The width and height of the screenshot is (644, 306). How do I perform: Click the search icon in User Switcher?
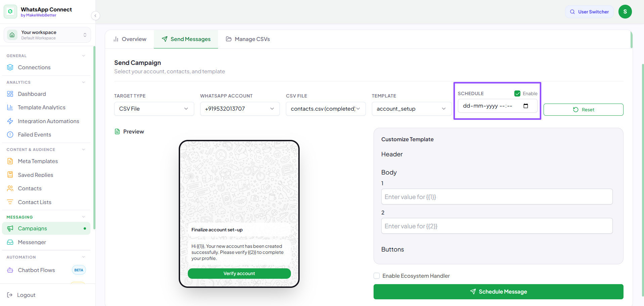572,12
